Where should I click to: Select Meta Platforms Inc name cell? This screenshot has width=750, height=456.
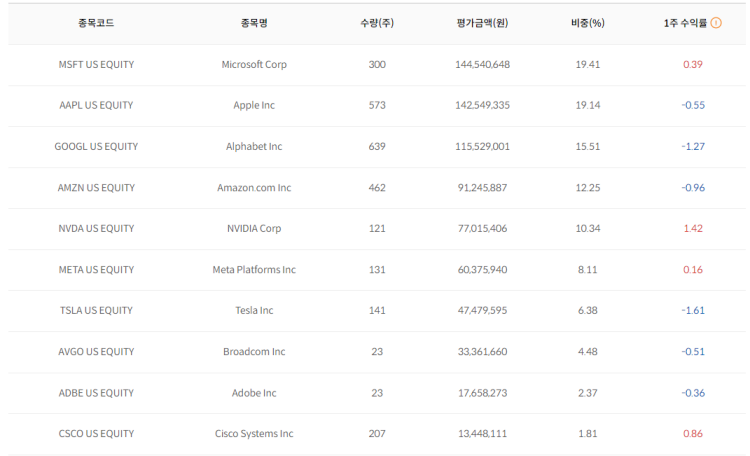[x=254, y=270]
